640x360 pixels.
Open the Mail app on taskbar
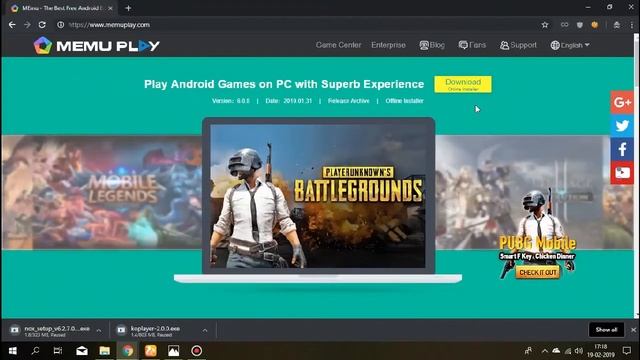[x=82, y=351]
